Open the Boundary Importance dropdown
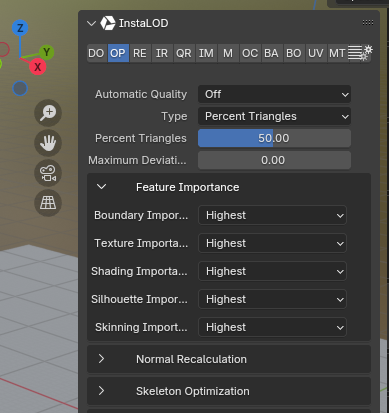Screen dimensions: 389x413 [272, 215]
